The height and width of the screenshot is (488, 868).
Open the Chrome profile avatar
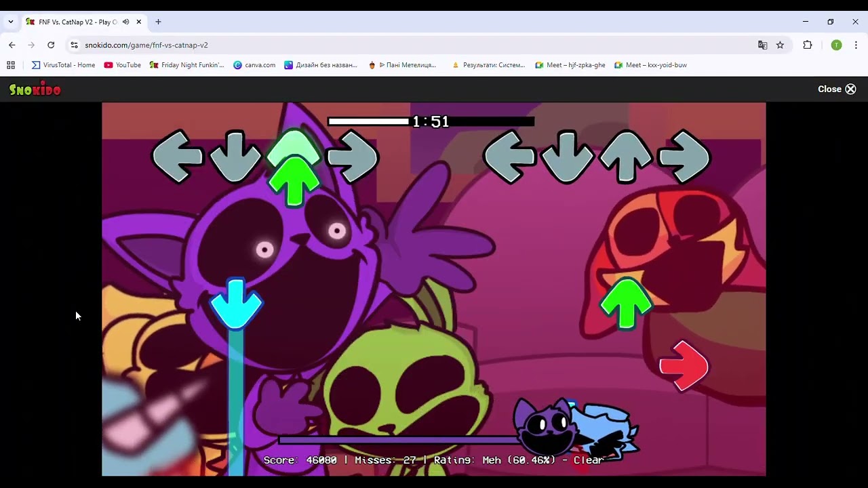point(836,45)
